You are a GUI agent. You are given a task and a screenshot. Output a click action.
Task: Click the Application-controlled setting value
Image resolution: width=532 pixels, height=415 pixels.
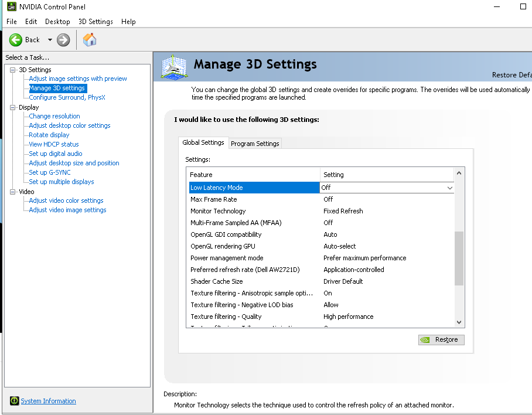tap(353, 270)
